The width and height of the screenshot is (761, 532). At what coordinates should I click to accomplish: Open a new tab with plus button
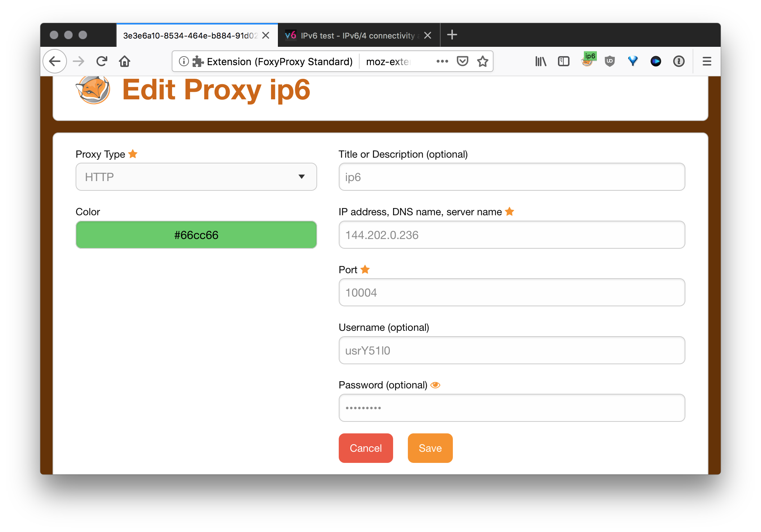click(x=452, y=35)
